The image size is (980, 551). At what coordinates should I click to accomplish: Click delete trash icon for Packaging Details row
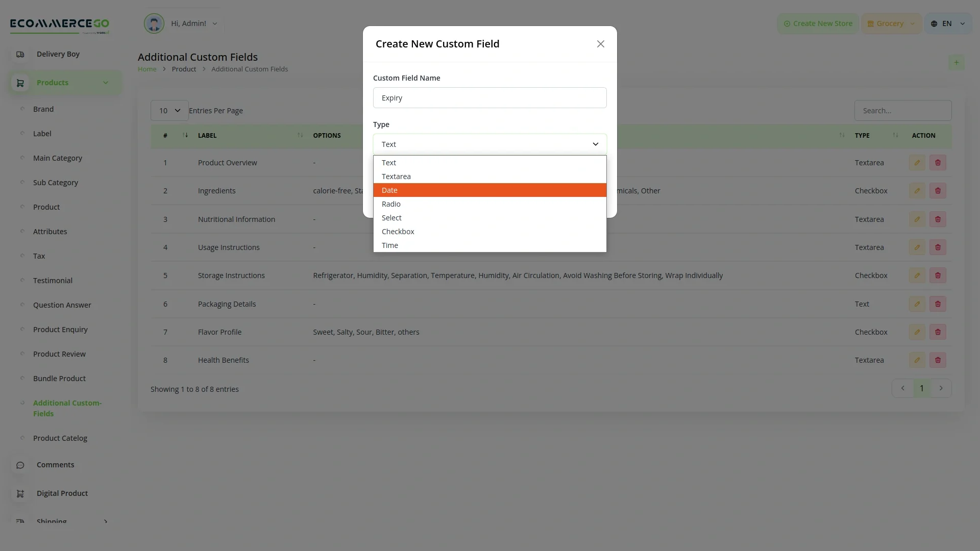(938, 304)
